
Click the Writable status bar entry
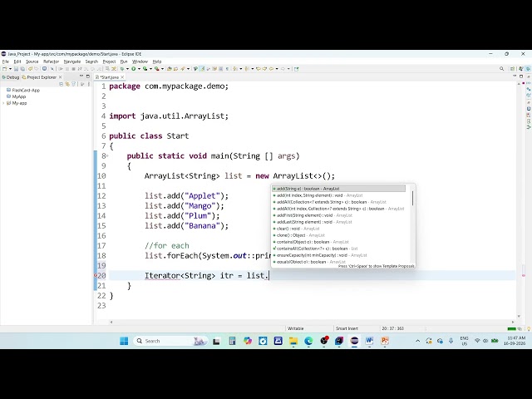click(x=296, y=328)
